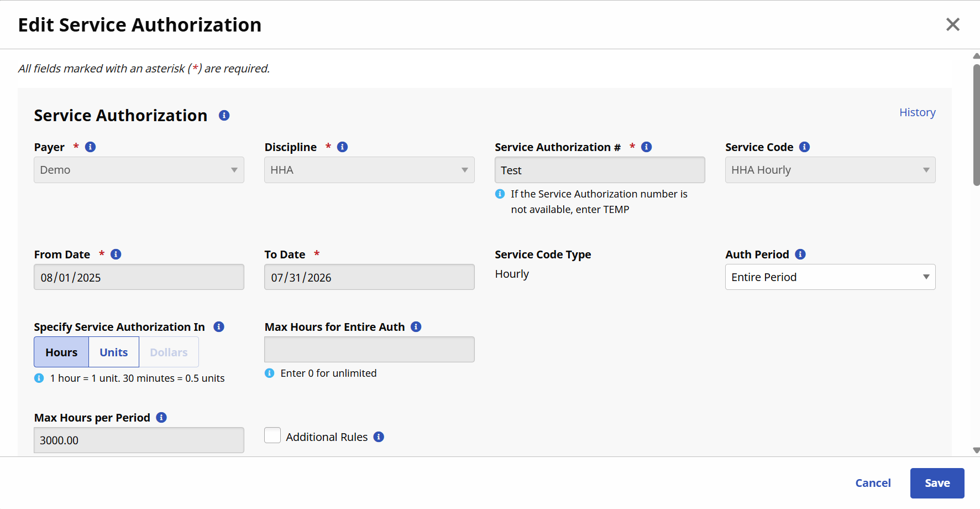Click the Service Authorization section header info icon
The height and width of the screenshot is (509, 980).
tap(224, 115)
